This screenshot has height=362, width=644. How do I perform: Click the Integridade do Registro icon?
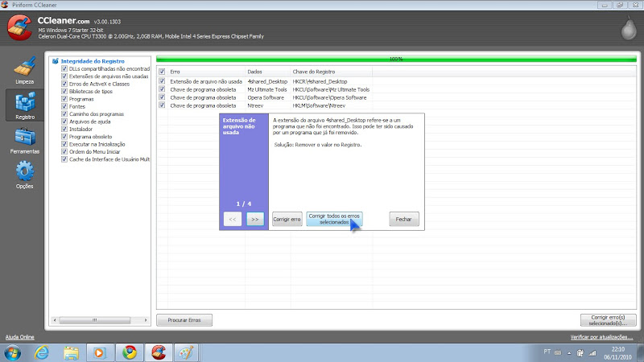[56, 61]
